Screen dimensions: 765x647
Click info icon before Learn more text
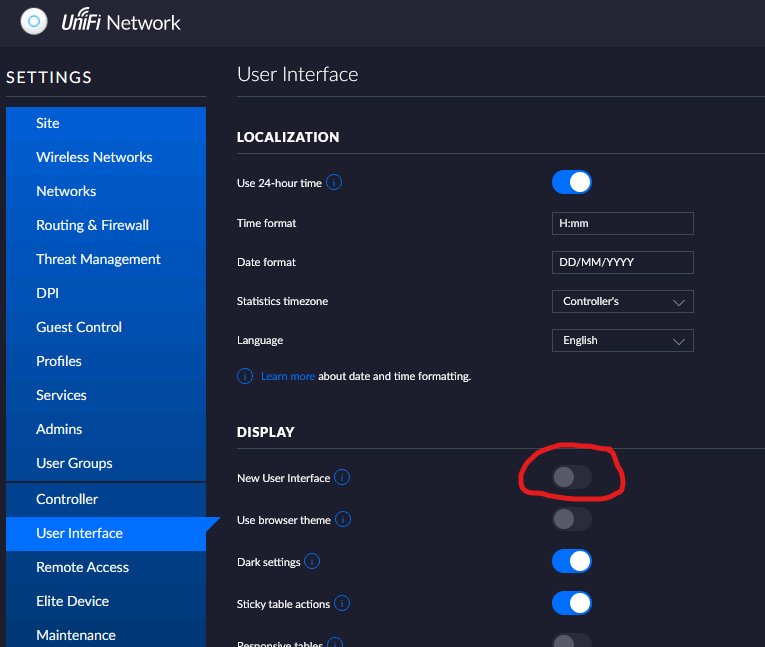tap(245, 376)
